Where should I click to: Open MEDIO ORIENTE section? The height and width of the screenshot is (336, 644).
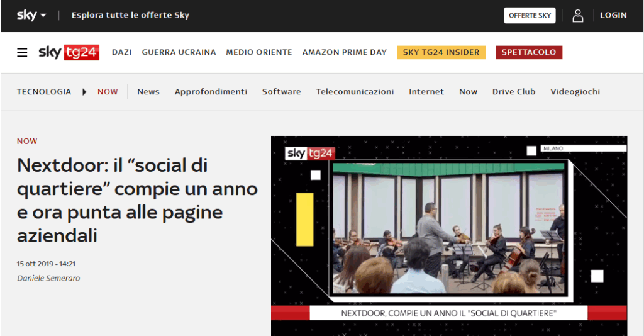point(258,52)
